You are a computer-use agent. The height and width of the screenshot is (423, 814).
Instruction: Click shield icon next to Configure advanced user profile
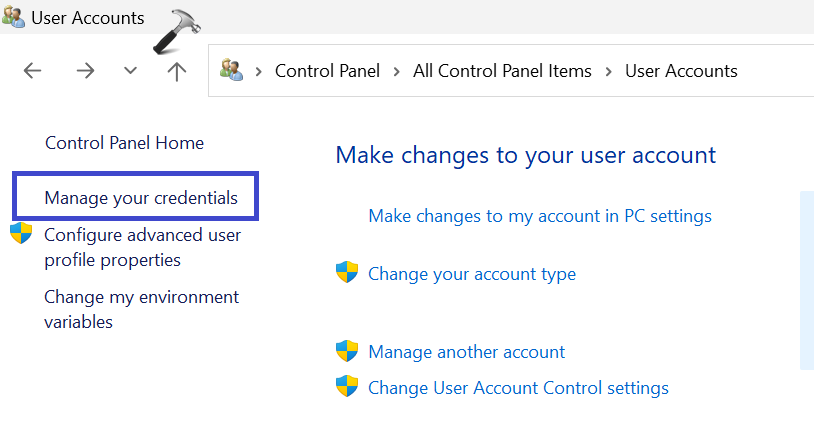point(21,235)
